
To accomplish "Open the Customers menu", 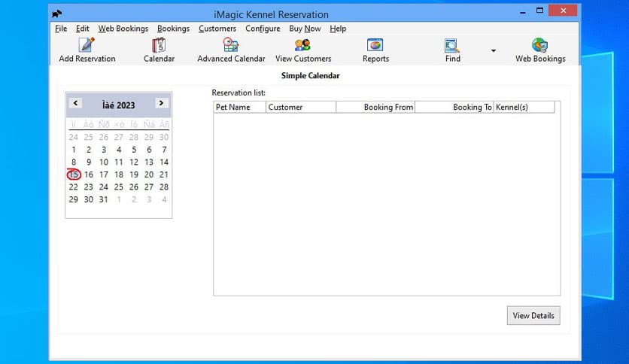I will [217, 29].
